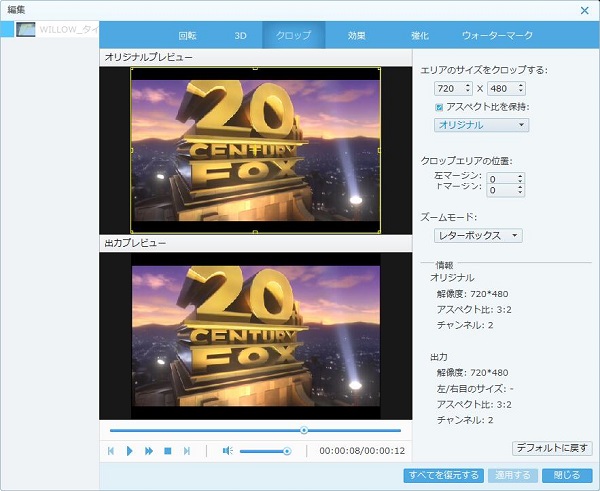This screenshot has height=491, width=600.
Task: Stop the video playback
Action: 168,451
